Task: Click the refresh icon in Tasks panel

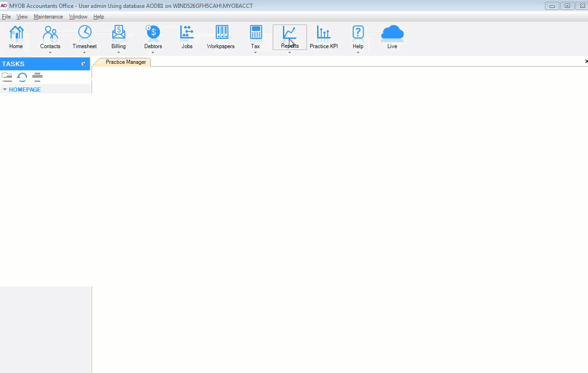Action: (x=22, y=77)
